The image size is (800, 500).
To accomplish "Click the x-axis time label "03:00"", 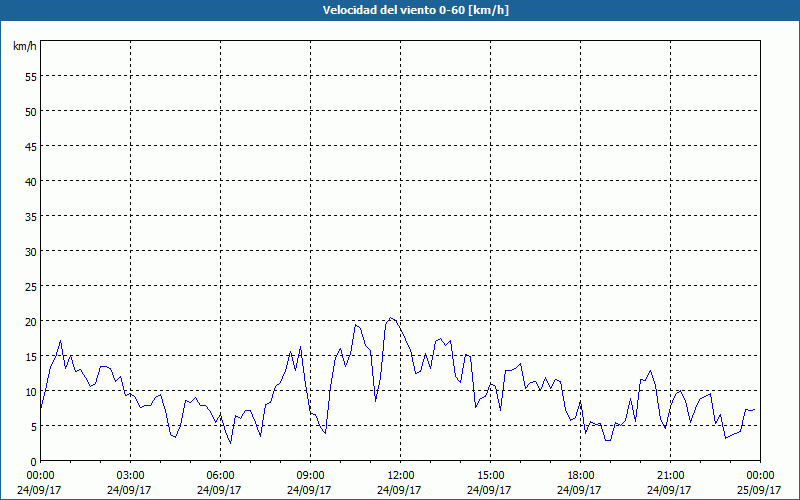I will pos(130,476).
